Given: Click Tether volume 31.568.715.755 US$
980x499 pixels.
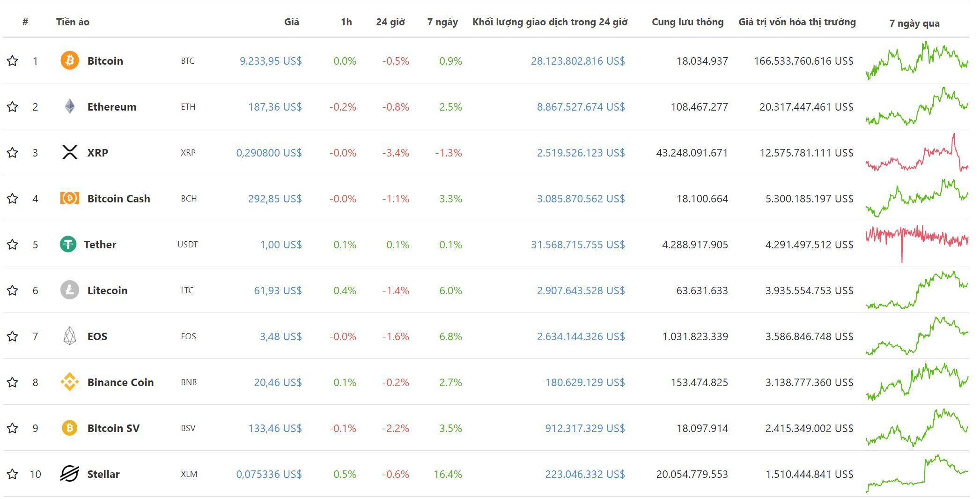Looking at the screenshot, I should [x=578, y=244].
